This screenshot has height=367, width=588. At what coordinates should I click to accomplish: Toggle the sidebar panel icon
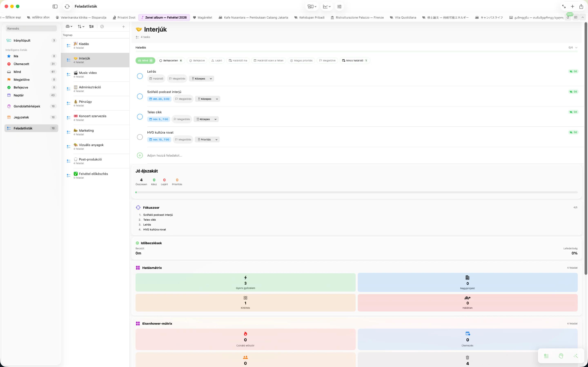click(55, 7)
